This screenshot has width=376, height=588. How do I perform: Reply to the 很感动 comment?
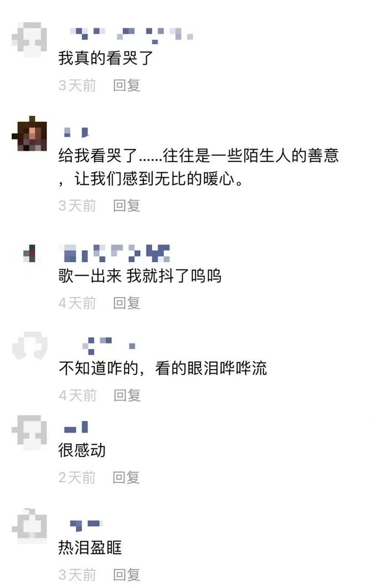pos(126,477)
